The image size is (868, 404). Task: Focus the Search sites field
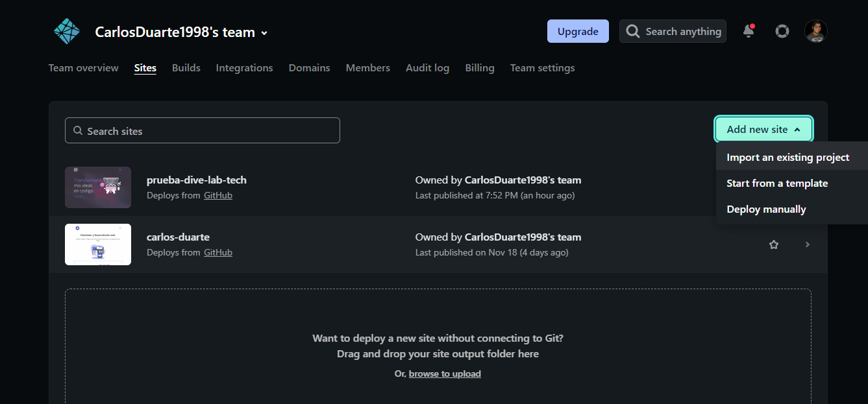(x=203, y=130)
